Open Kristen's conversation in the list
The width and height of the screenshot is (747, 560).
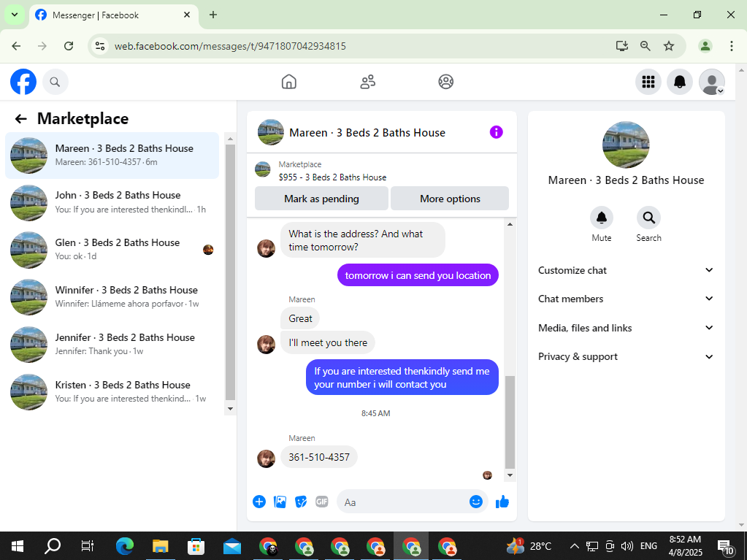click(x=112, y=392)
